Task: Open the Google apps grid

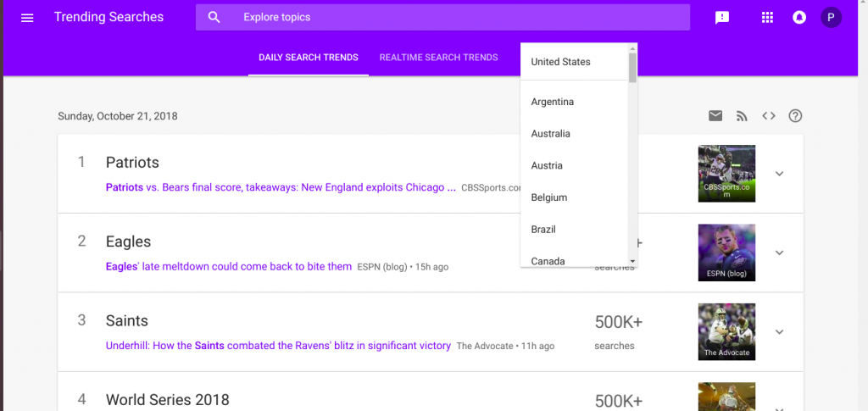Action: pos(767,18)
